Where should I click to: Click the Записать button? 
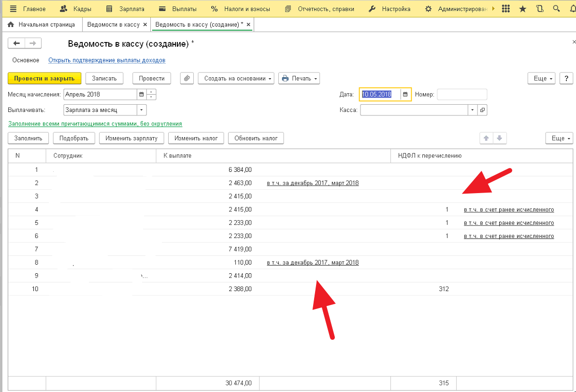(x=104, y=78)
